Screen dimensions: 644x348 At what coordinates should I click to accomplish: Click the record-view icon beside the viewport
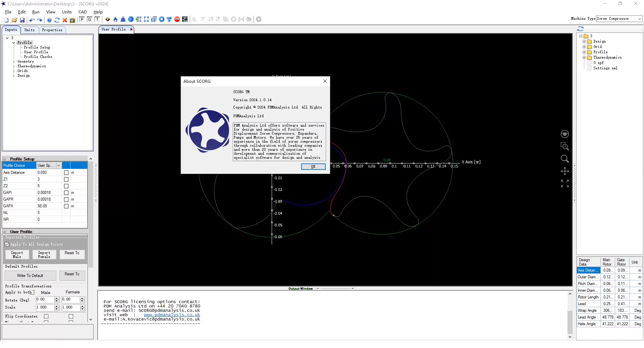coord(565,134)
